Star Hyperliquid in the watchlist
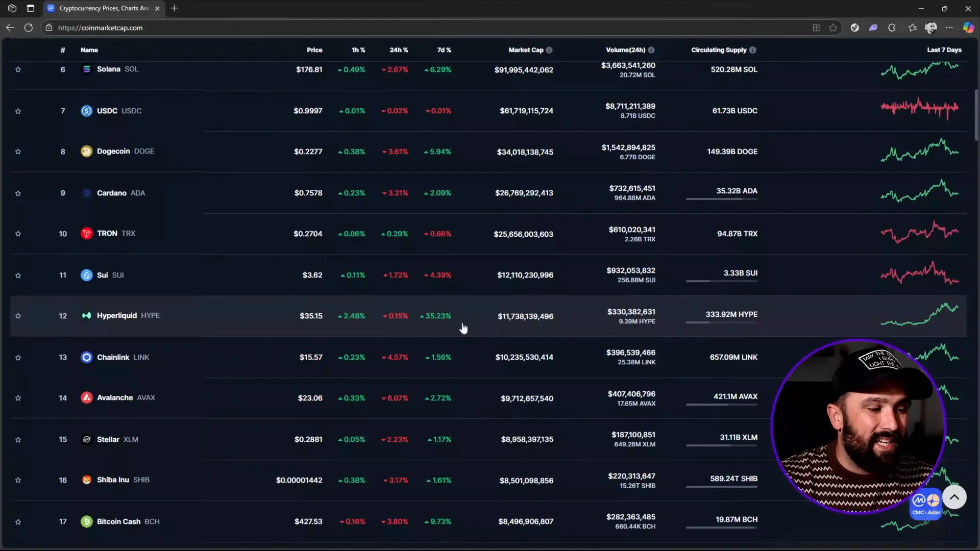 pos(18,316)
